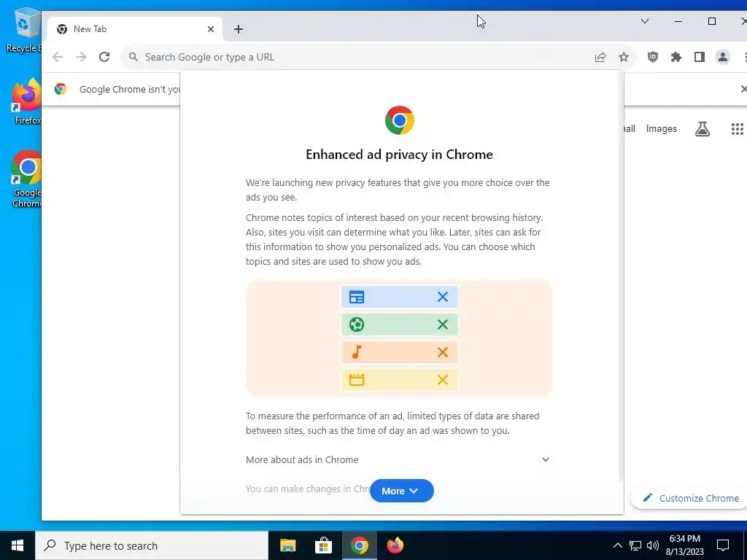Open the Images link

(661, 129)
